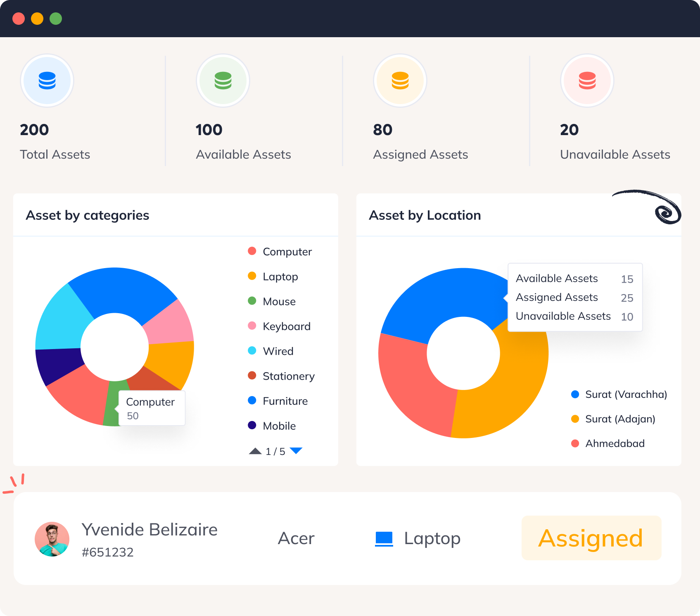
Task: Click the blue Total Assets database icon
Action: click(x=47, y=81)
